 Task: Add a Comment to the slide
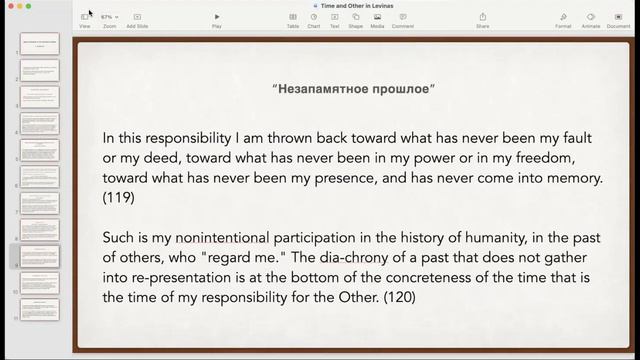click(403, 20)
